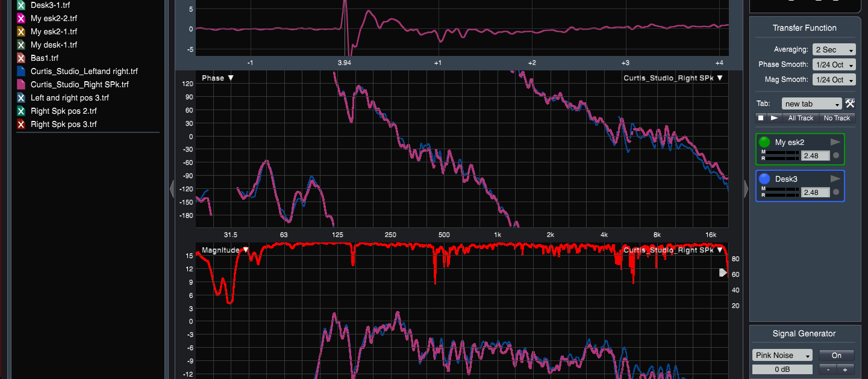Viewport: 868px width, 379px height.
Task: Open the phase plot's Curtis_Studio_Right SPk trace dropdown
Action: [x=673, y=78]
